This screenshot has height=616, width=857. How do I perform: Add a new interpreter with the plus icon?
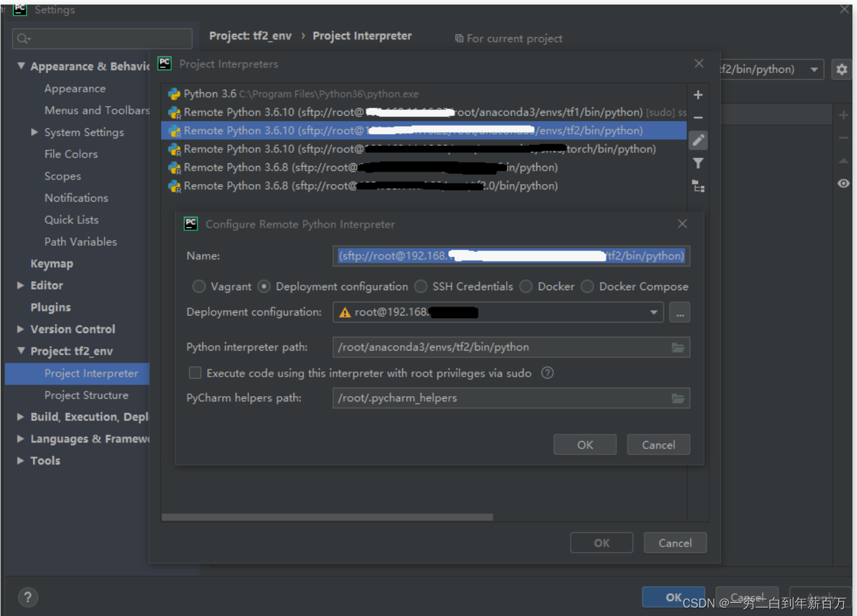[698, 94]
